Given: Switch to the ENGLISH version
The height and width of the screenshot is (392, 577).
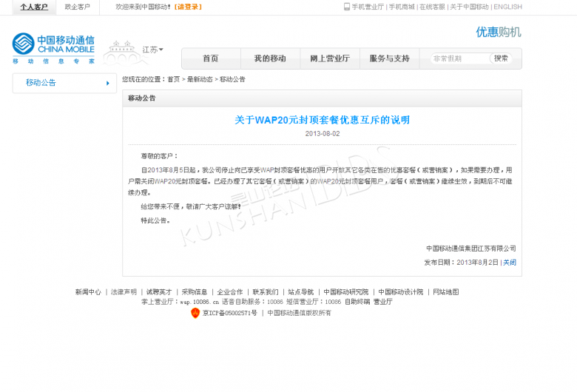Looking at the screenshot, I should (x=507, y=7).
